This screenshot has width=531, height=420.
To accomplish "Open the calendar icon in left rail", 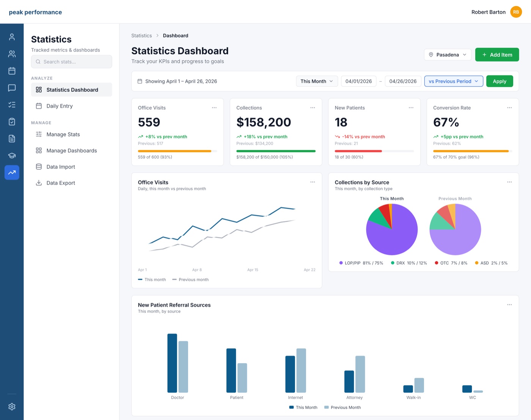I will tap(12, 71).
